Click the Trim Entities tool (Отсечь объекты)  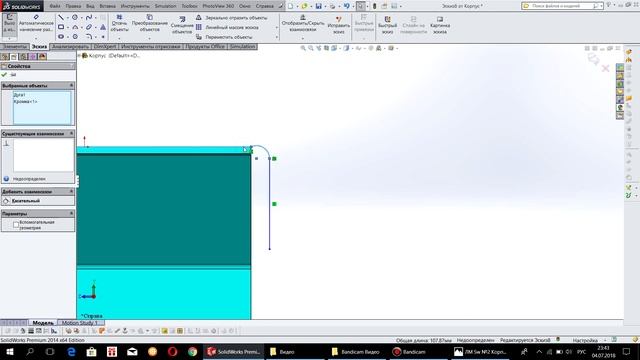point(119,23)
